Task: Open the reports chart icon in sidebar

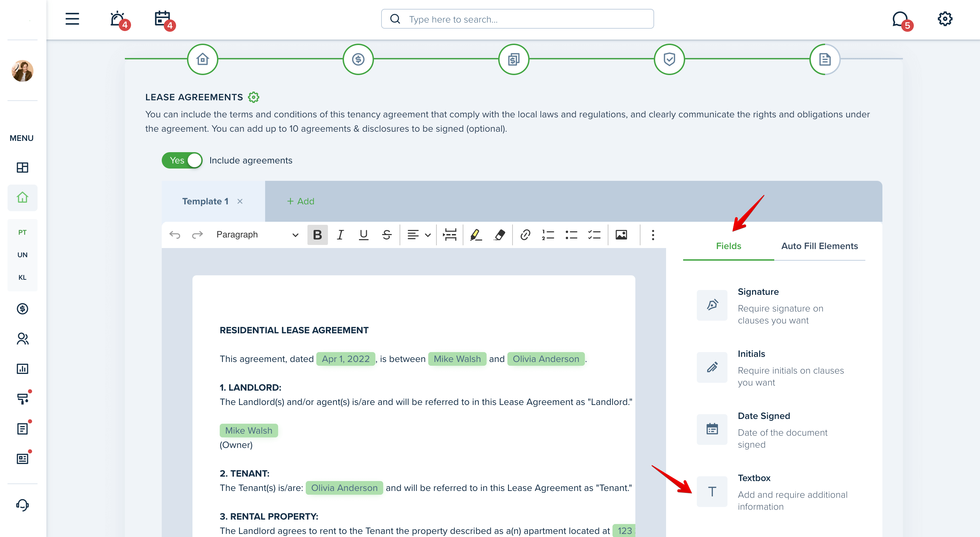Action: coord(23,369)
